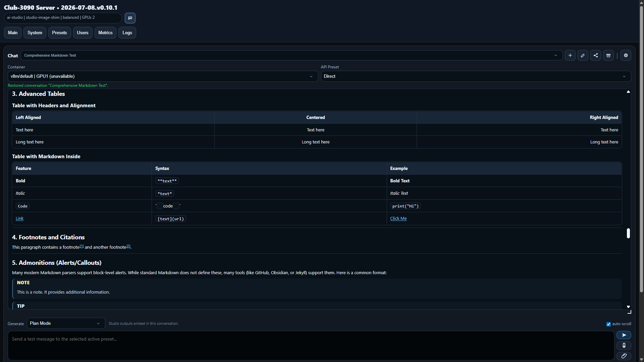Follow the Link hyperlink in Feature column
The width and height of the screenshot is (644, 362).
click(x=19, y=218)
